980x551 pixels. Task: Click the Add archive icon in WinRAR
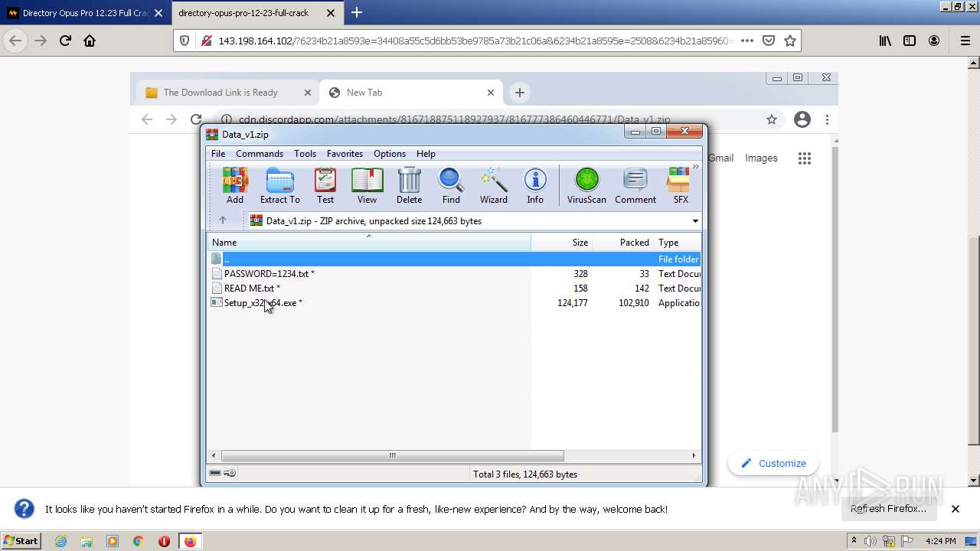click(235, 186)
